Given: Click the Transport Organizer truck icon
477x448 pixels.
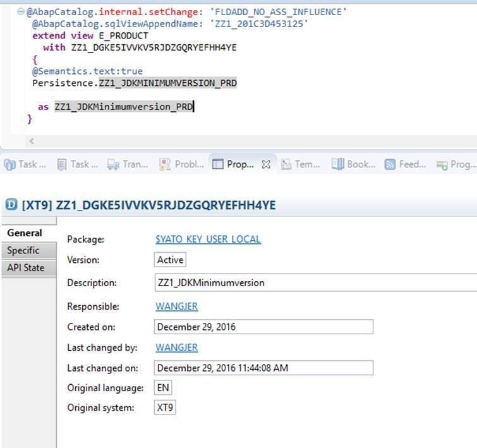Looking at the screenshot, I should click(x=113, y=165).
